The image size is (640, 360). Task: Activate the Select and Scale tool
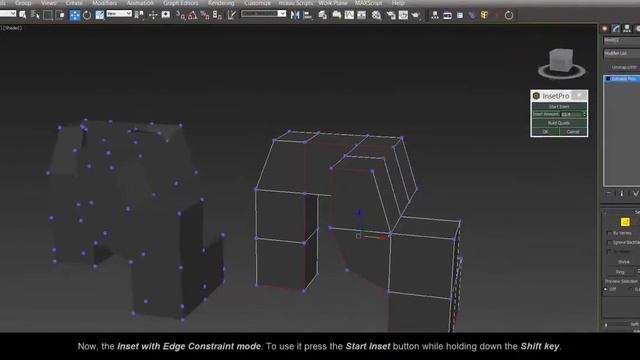pyautogui.click(x=100, y=15)
